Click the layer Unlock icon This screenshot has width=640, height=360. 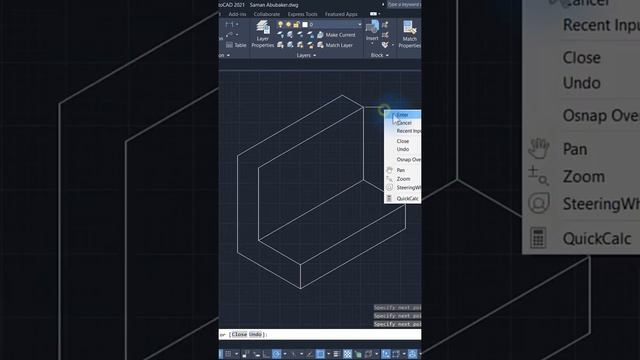click(x=310, y=45)
